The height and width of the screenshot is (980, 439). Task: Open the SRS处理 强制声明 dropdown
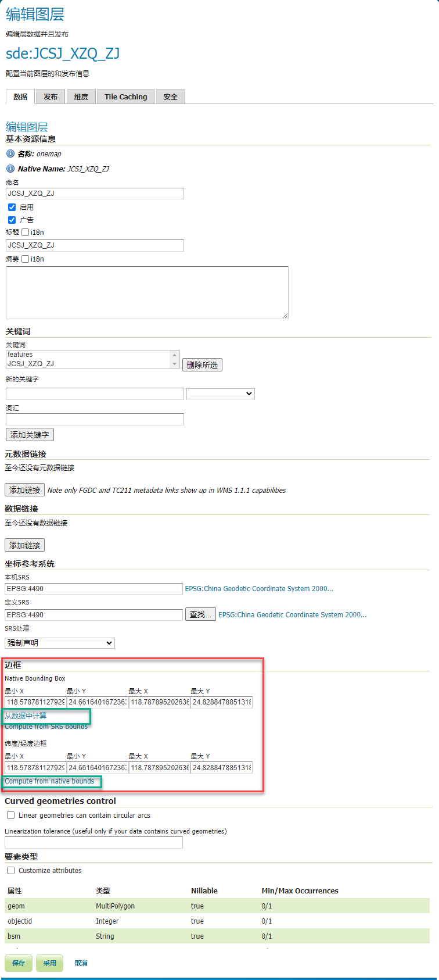[x=60, y=643]
